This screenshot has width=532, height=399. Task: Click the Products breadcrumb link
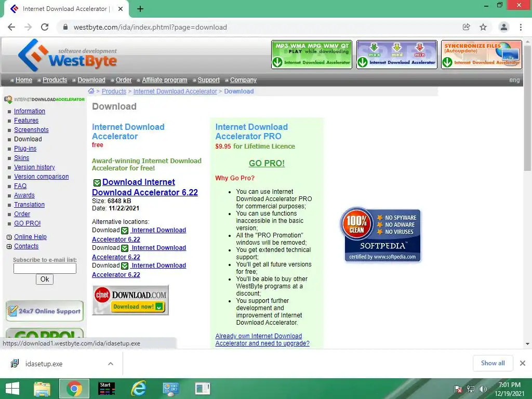(114, 91)
